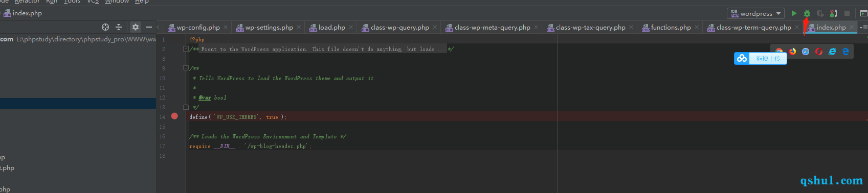Open the VCS menu
The height and width of the screenshot is (193, 868).
coord(93,2)
